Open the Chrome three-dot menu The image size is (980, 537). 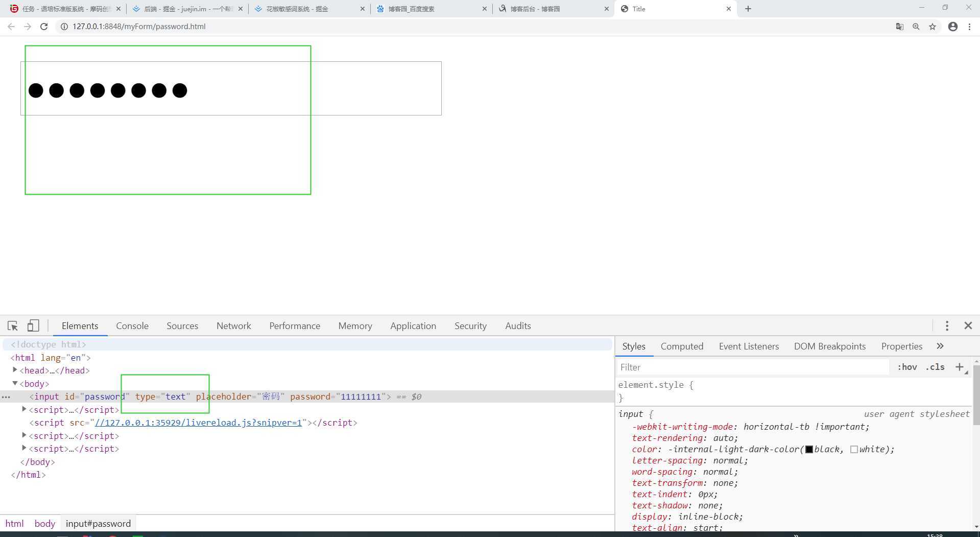pos(969,27)
